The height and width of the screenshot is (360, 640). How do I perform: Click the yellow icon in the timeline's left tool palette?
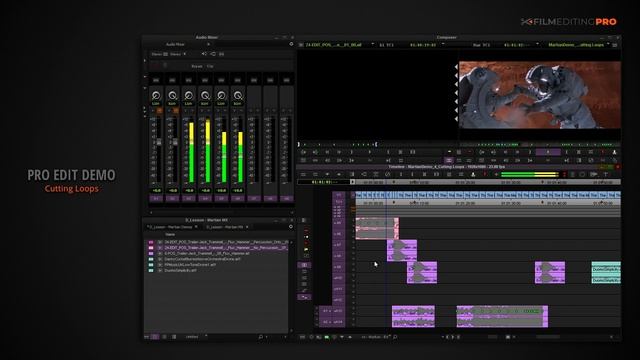[x=306, y=249]
